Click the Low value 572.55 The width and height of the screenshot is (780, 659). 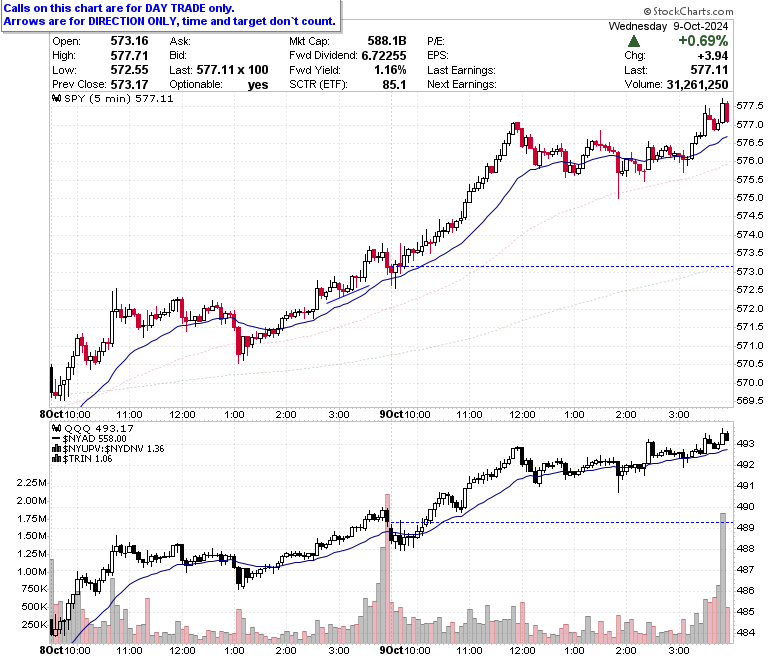[129, 70]
